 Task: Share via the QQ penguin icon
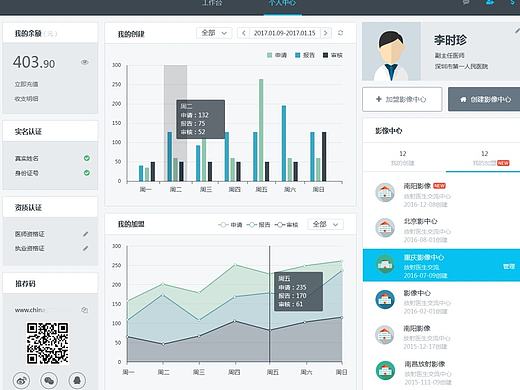click(x=77, y=380)
